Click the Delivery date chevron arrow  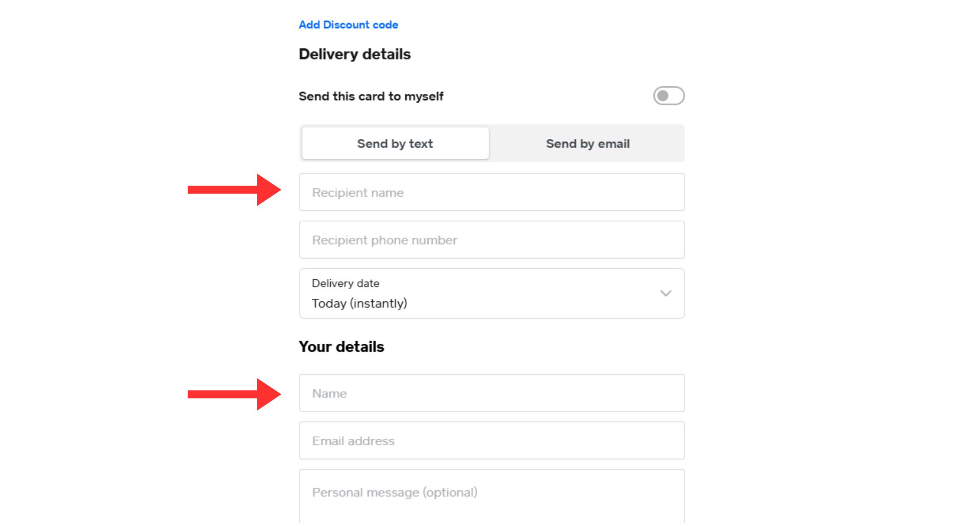click(666, 294)
